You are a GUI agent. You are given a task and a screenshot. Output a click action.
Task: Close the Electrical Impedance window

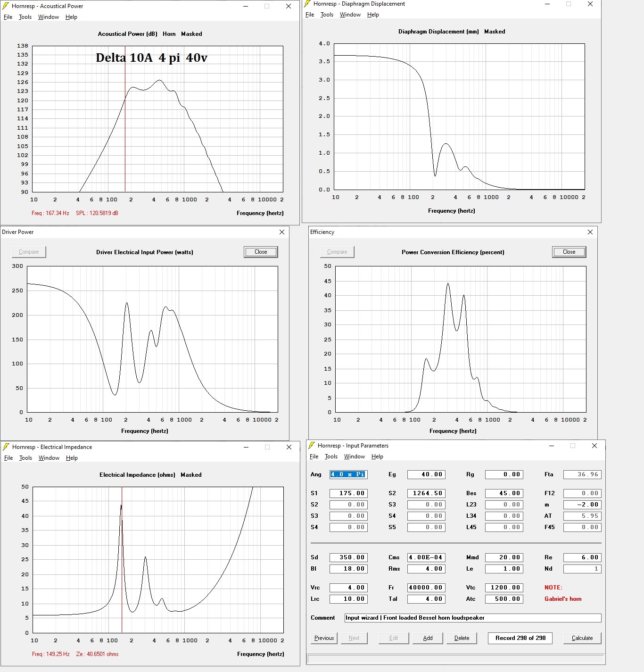(x=289, y=447)
